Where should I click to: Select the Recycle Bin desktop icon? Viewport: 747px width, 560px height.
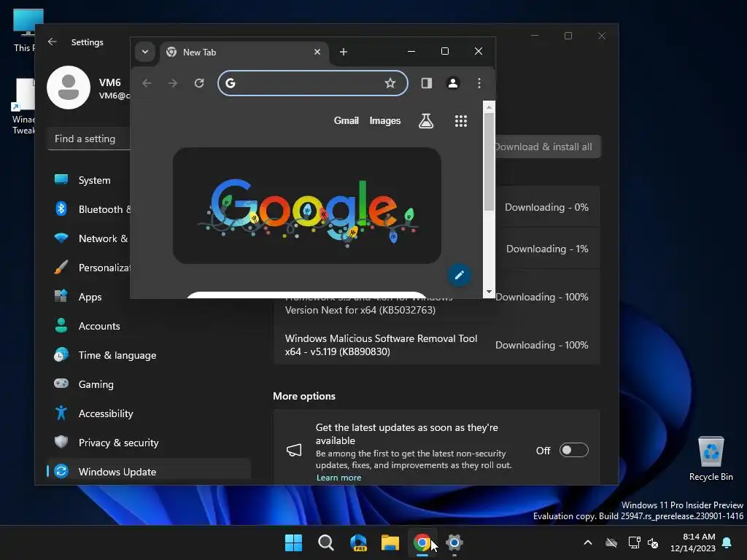[711, 459]
